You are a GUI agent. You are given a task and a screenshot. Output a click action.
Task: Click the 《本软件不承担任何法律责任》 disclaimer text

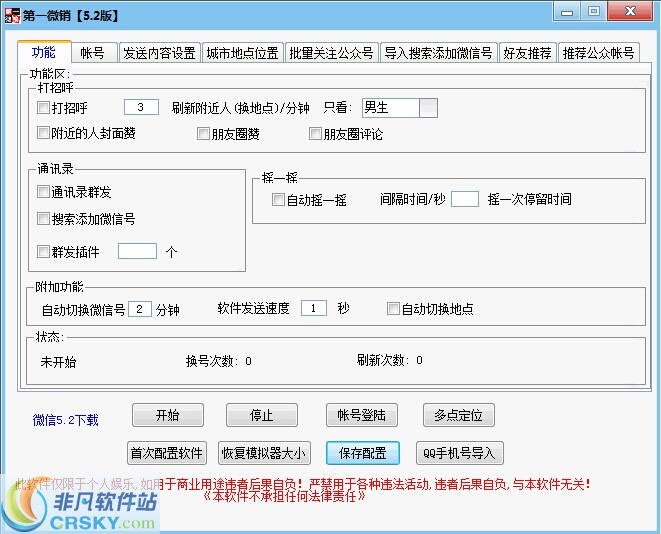pyautogui.click(x=284, y=496)
